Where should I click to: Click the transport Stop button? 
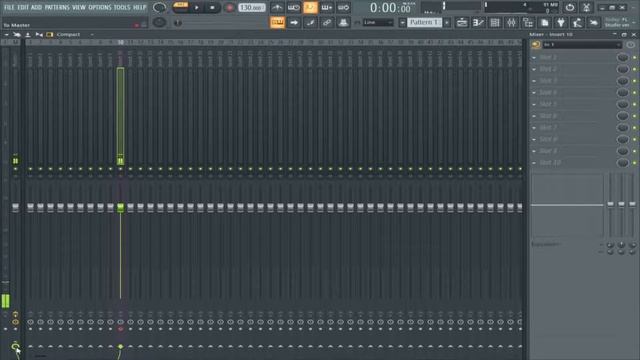click(212, 7)
